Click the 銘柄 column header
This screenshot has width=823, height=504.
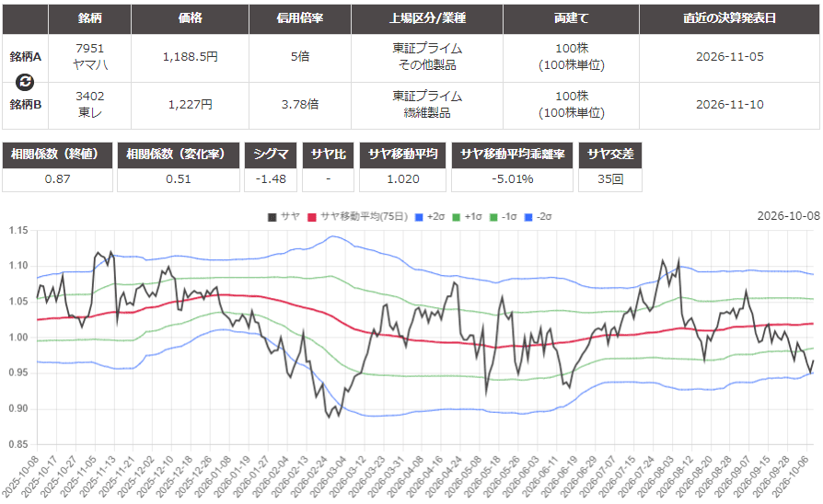click(89, 18)
